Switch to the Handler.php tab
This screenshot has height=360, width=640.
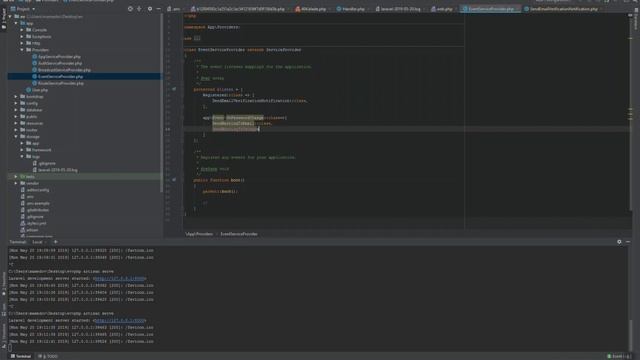coord(351,9)
